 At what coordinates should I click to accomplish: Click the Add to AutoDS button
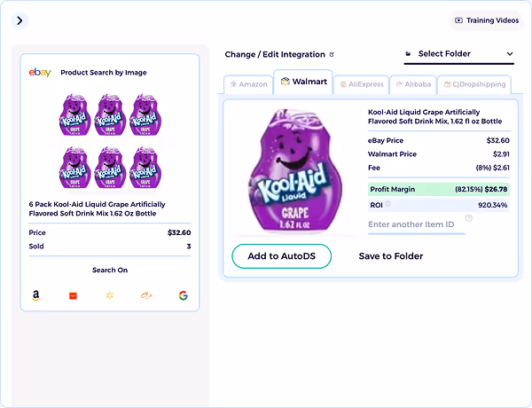[282, 256]
